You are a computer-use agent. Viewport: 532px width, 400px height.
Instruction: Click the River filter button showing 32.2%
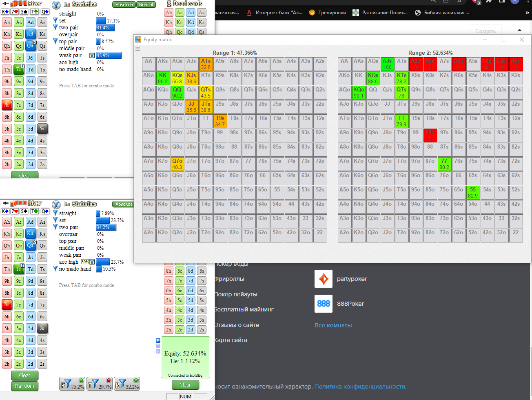[x=127, y=384]
